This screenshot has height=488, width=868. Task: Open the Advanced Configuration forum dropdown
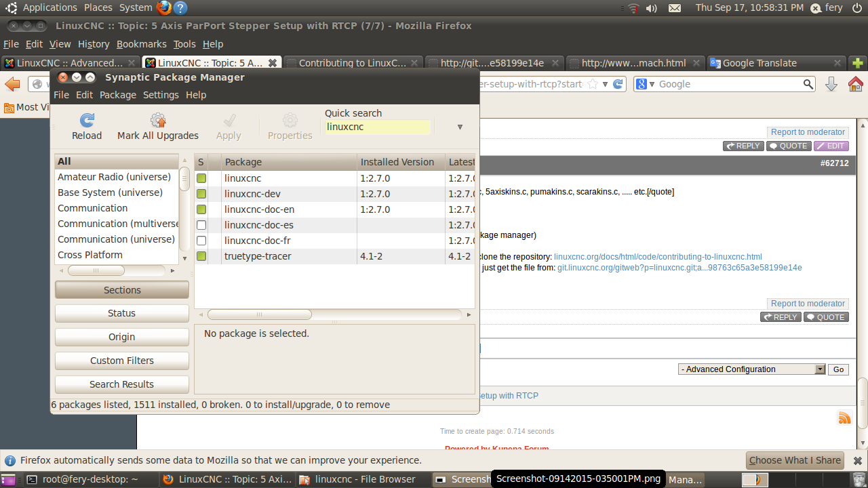[752, 369]
